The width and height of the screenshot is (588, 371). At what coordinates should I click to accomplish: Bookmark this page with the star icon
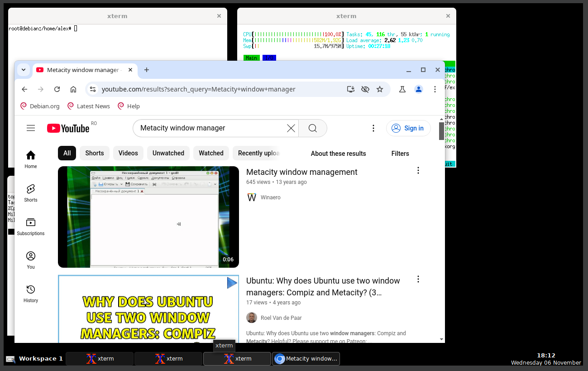[x=380, y=89]
